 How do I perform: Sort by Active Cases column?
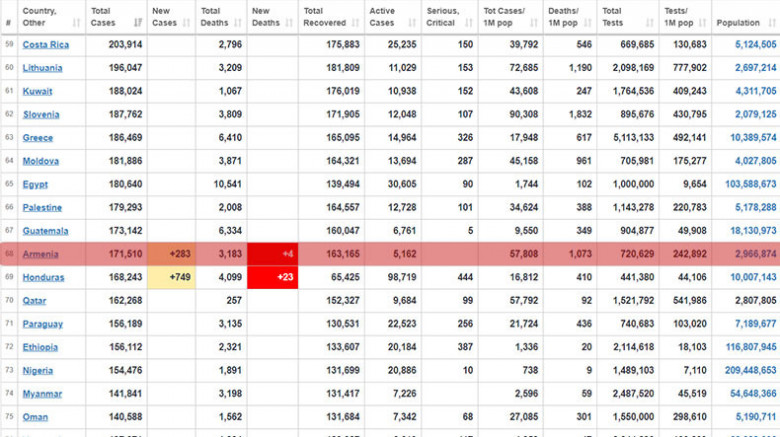(385, 16)
